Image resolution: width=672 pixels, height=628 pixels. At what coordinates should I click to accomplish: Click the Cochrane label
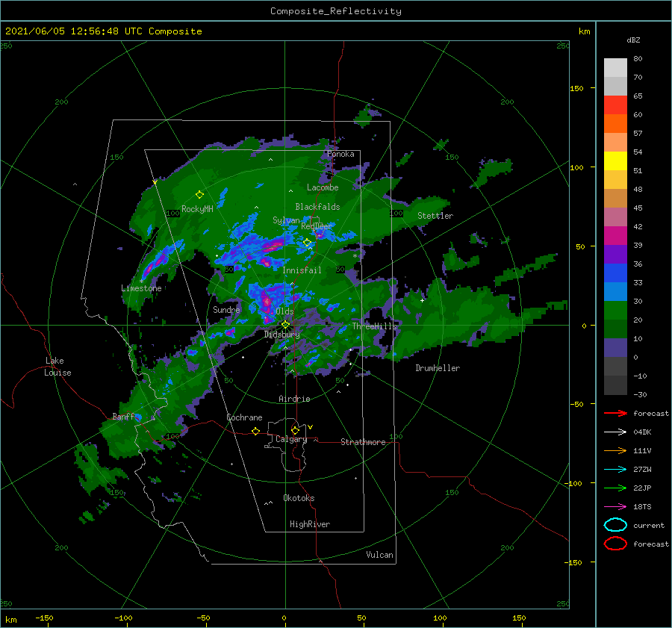[244, 417]
